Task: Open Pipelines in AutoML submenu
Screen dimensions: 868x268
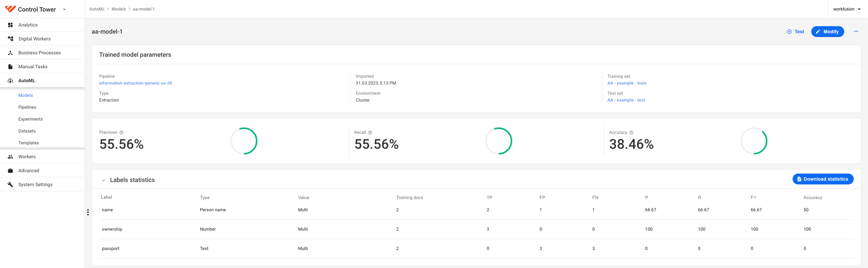Action: (x=27, y=107)
